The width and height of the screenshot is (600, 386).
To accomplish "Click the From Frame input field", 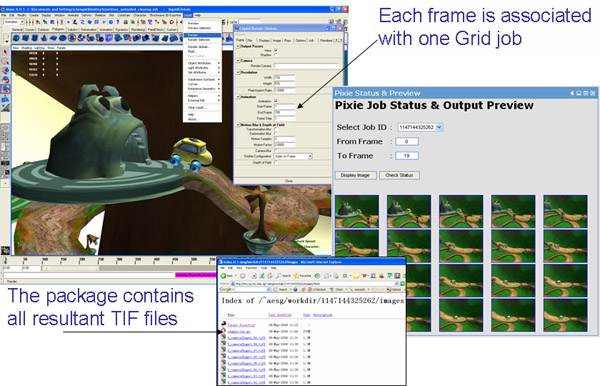I will (x=407, y=142).
